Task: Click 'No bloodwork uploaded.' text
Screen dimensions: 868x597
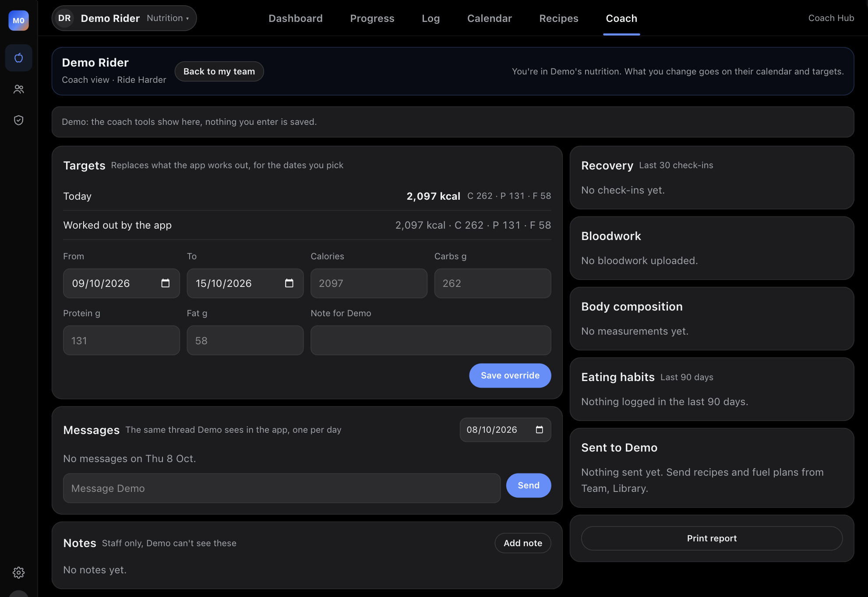Action: tap(639, 261)
